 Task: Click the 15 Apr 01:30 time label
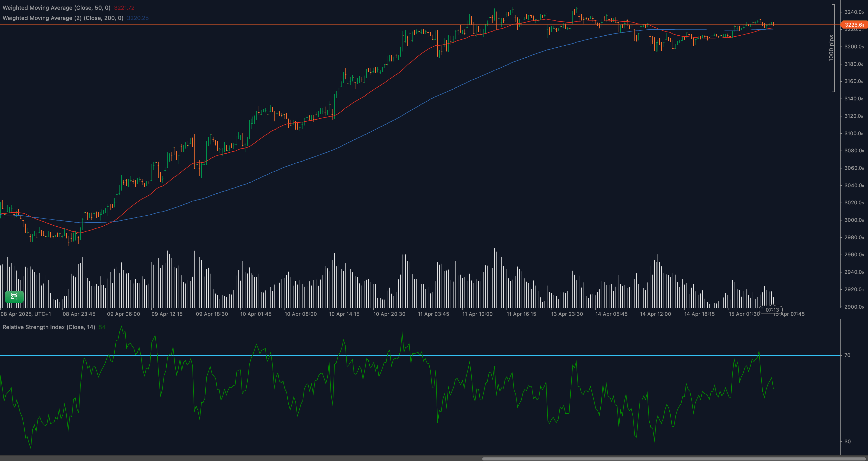tap(744, 314)
